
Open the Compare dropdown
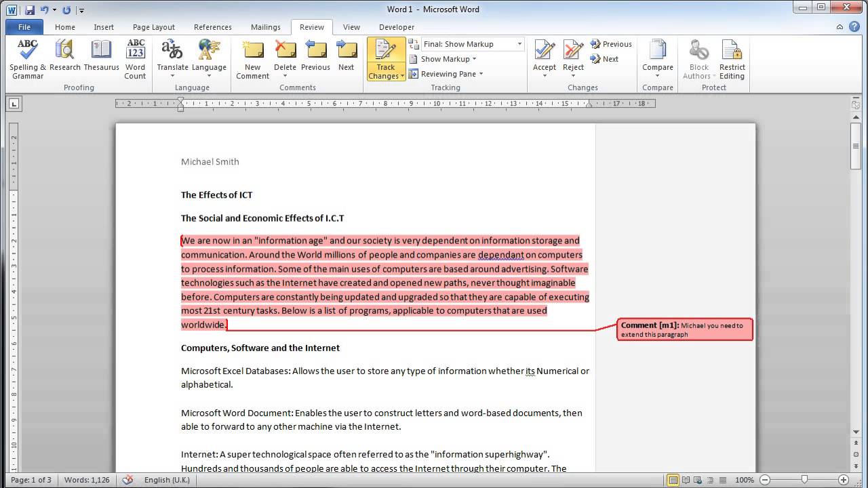click(658, 59)
